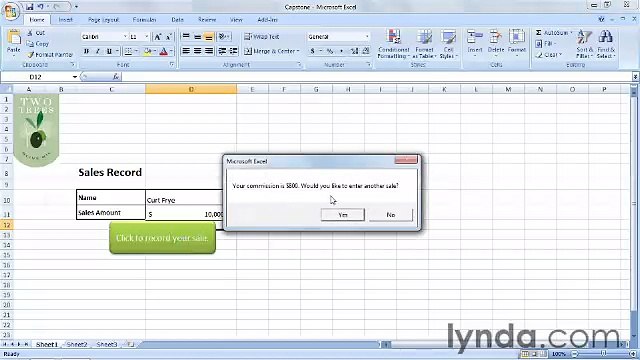640x360 pixels.
Task: Click Yes in the Microsoft Excel dialog
Action: (342, 215)
